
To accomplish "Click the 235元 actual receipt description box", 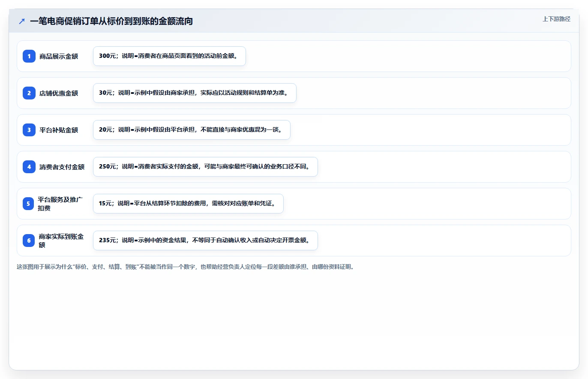I will tap(205, 241).
